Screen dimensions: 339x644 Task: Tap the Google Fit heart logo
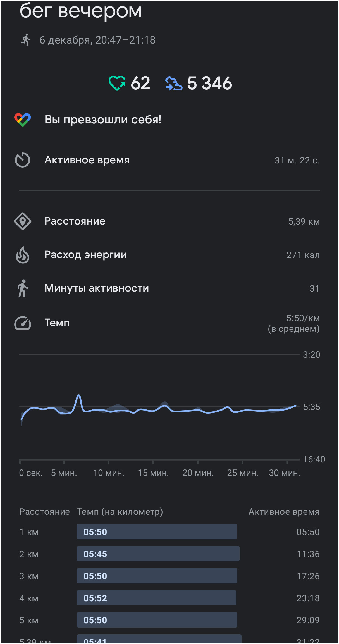[x=23, y=120]
